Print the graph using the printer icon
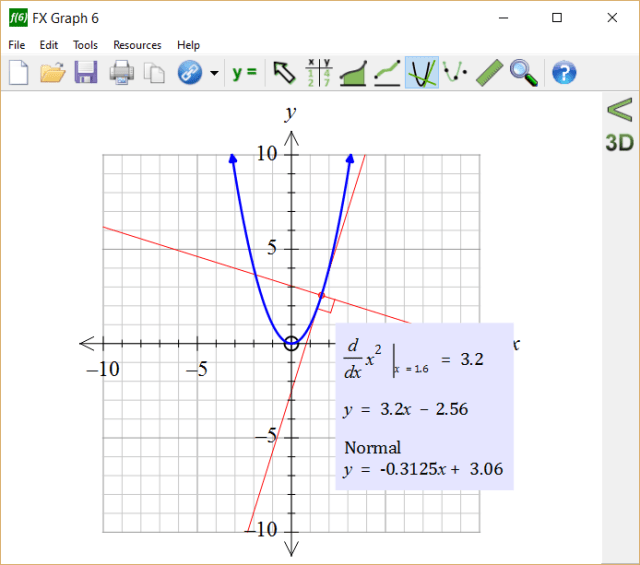Screen dimensions: 640x565 pyautogui.click(x=121, y=73)
